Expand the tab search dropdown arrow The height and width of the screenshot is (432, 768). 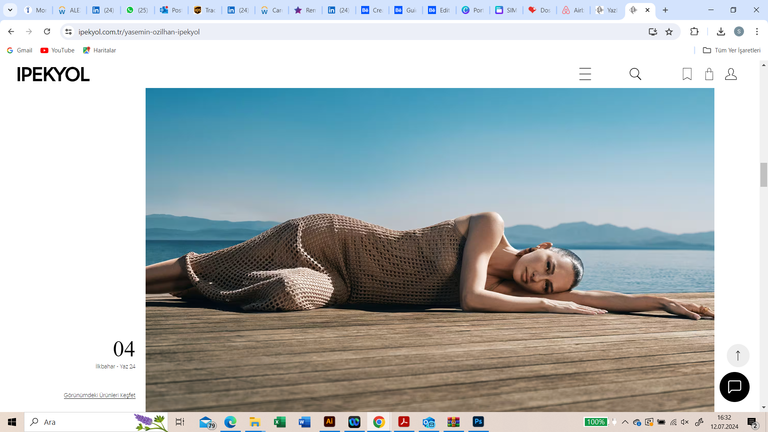pos(11,10)
